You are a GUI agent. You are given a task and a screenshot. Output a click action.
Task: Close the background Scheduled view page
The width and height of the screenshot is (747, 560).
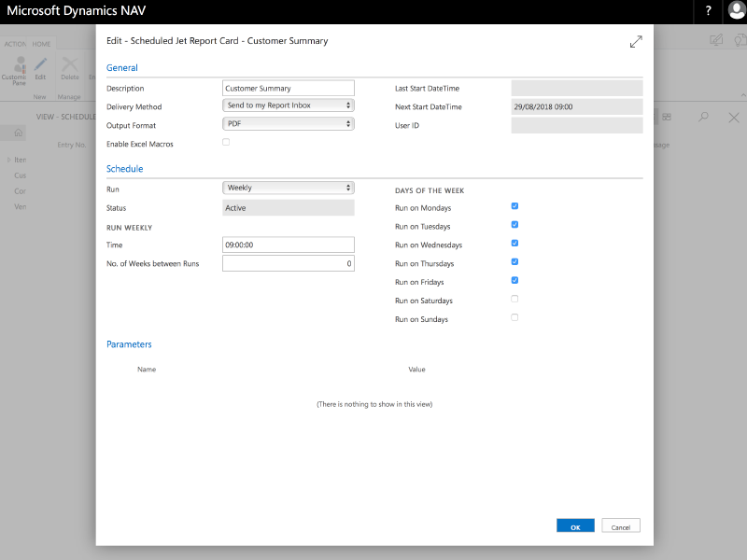click(x=734, y=118)
